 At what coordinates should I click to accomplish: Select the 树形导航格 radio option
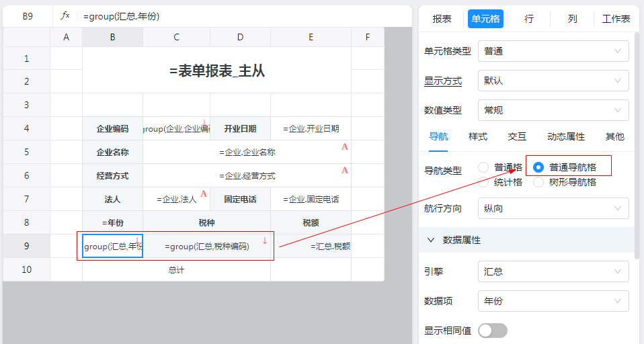pos(538,182)
